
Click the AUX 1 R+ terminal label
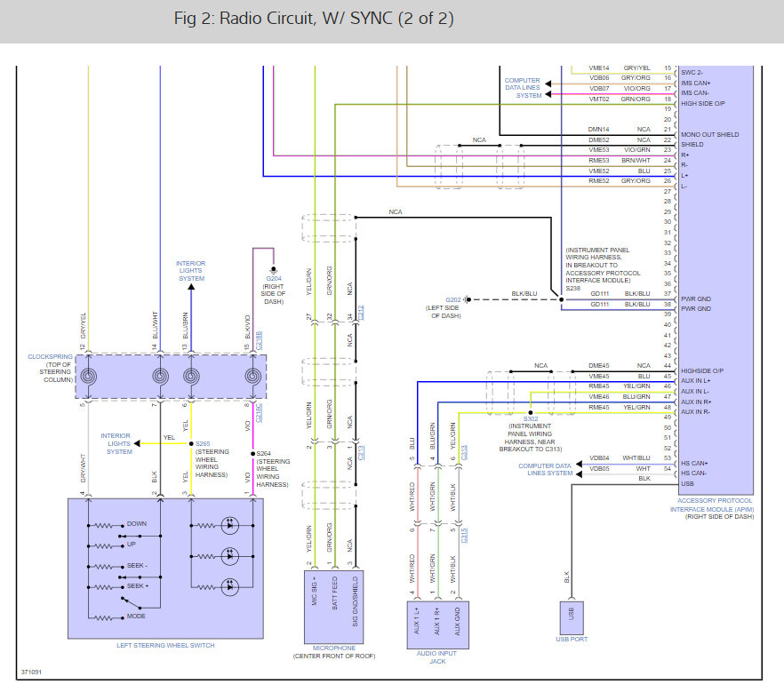437,622
